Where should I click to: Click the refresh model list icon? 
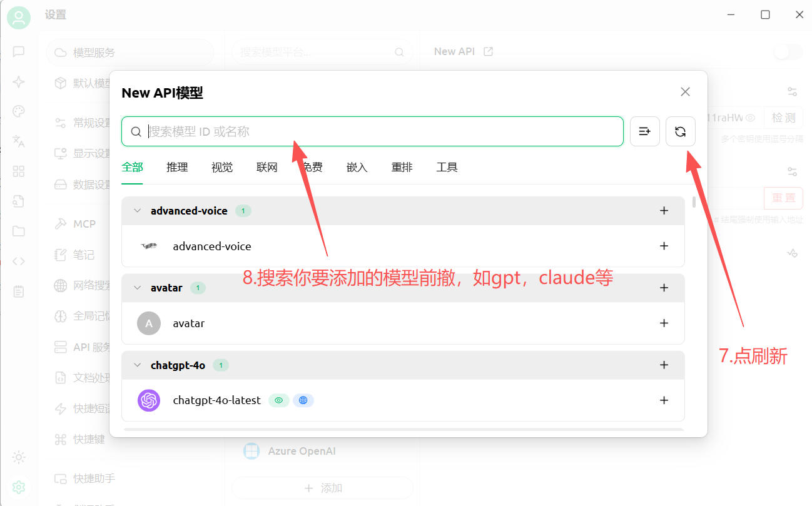point(681,131)
